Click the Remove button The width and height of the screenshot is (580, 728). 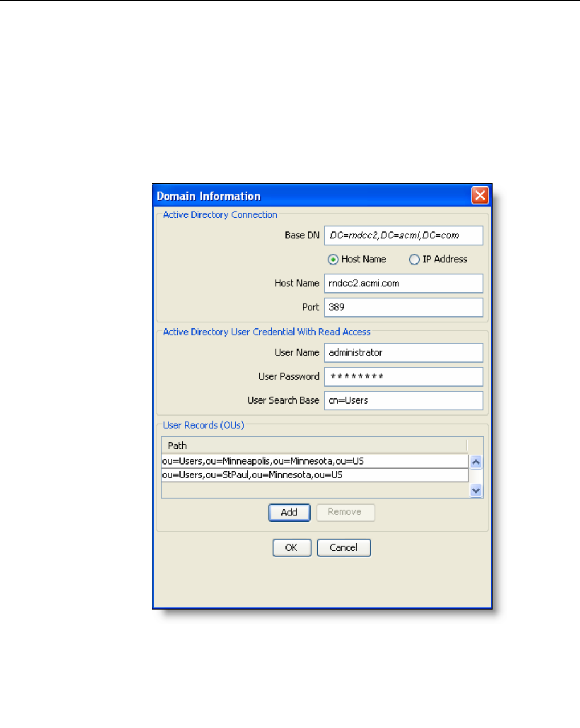(345, 513)
